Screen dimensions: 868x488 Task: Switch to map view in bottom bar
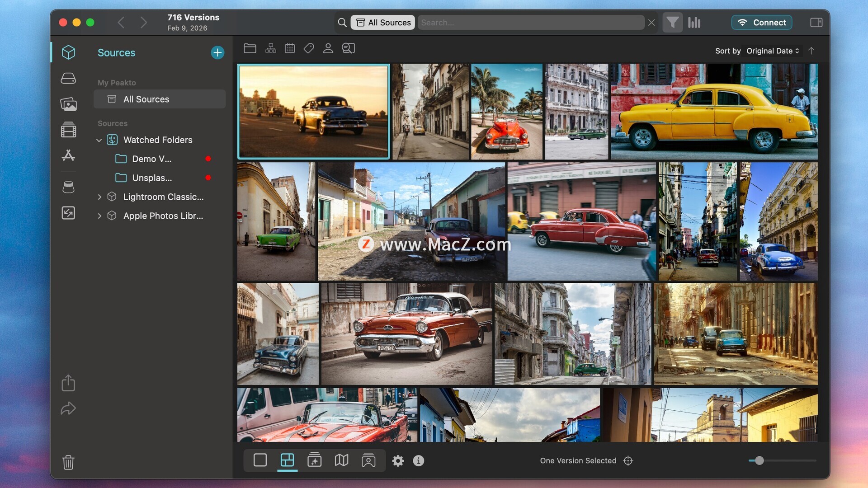341,460
